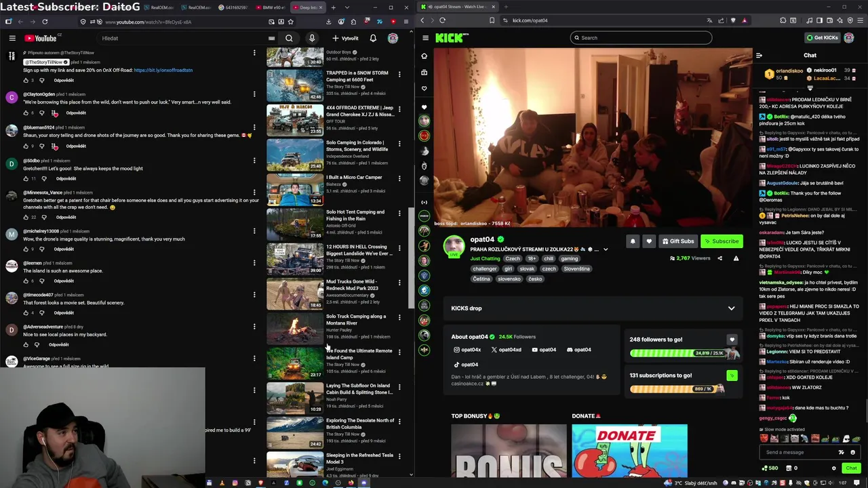Open options menu for 'I Built a Micro Car Camper'
The width and height of the screenshot is (868, 488).
399,179
